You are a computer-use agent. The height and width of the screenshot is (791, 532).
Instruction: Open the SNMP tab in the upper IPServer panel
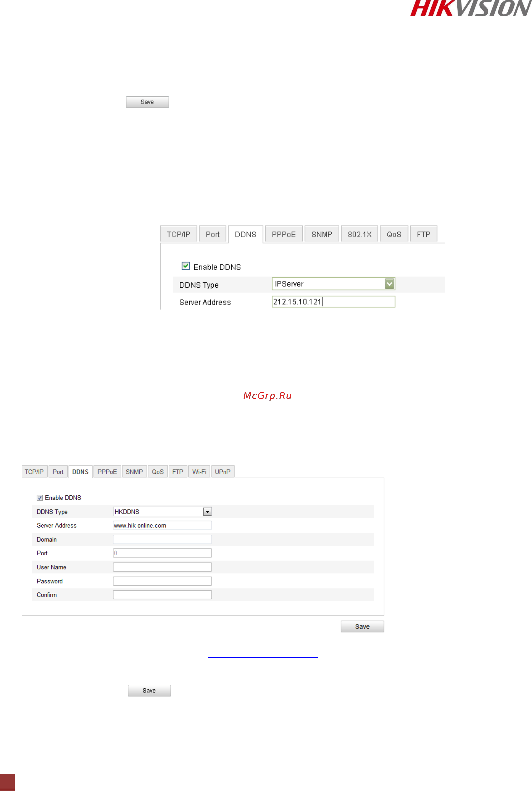(322, 234)
